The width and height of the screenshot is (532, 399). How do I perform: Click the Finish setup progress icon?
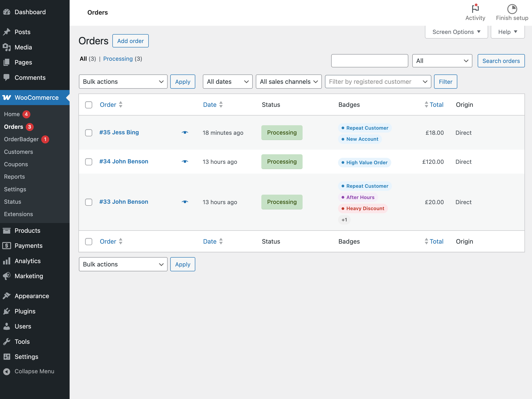pyautogui.click(x=512, y=9)
